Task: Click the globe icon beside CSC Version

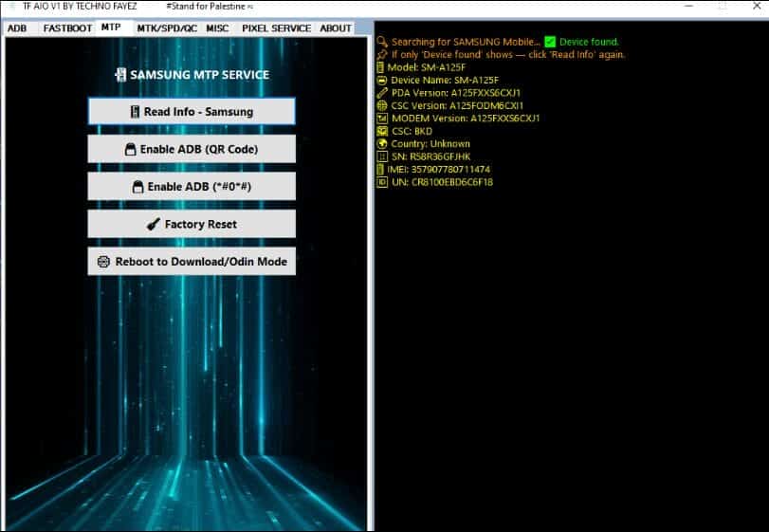Action: [x=382, y=105]
